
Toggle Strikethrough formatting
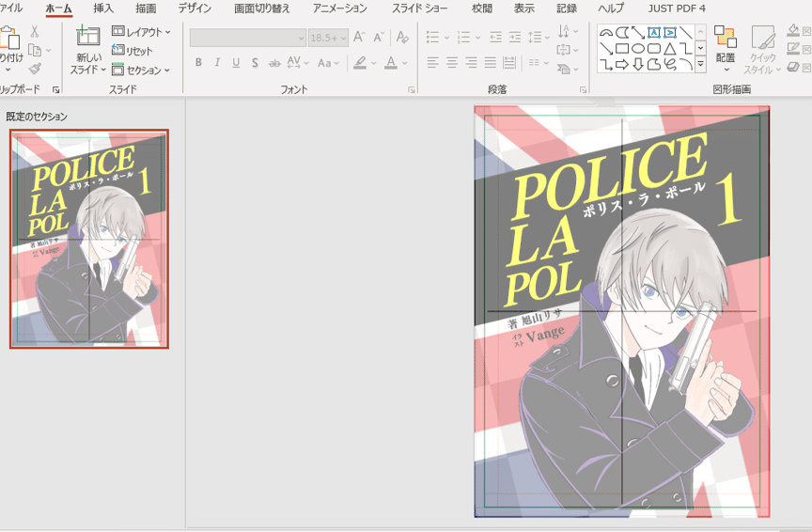(274, 63)
